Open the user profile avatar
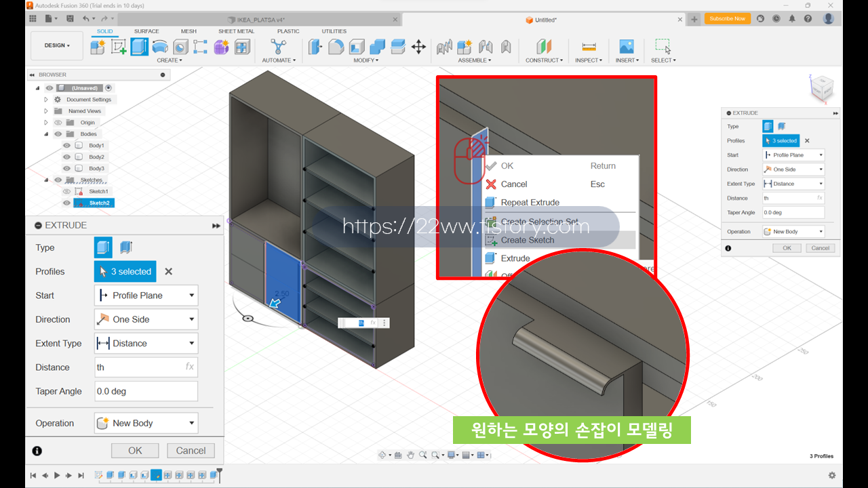Viewport: 868px width, 488px height. point(829,19)
